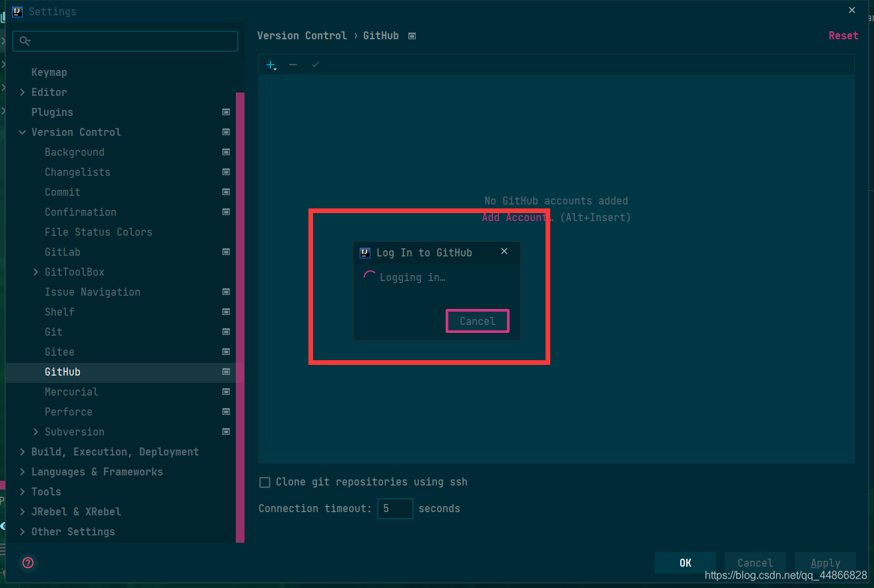This screenshot has height=588, width=874.
Task: Open Gitee settings page
Action: (59, 352)
